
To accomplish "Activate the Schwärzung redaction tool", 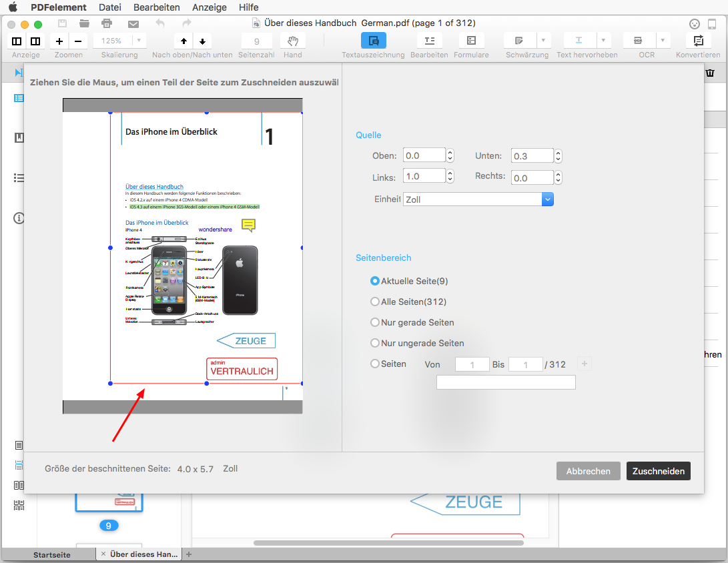I will point(520,41).
